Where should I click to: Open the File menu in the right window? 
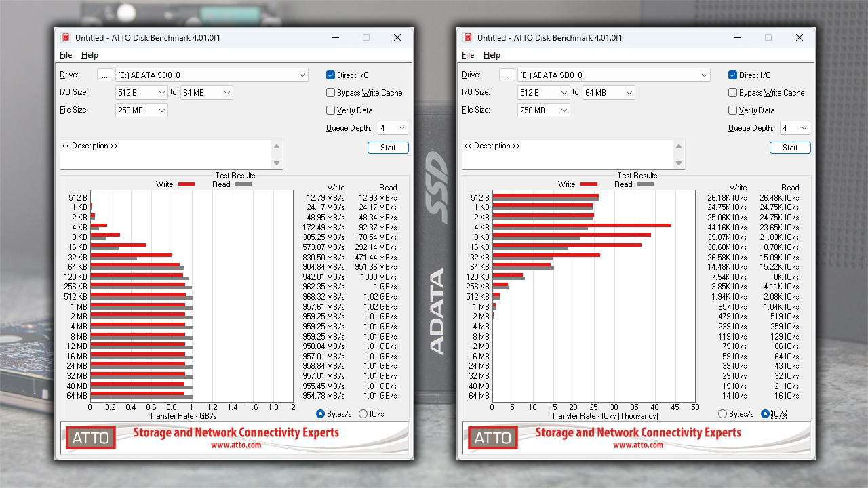(x=468, y=55)
